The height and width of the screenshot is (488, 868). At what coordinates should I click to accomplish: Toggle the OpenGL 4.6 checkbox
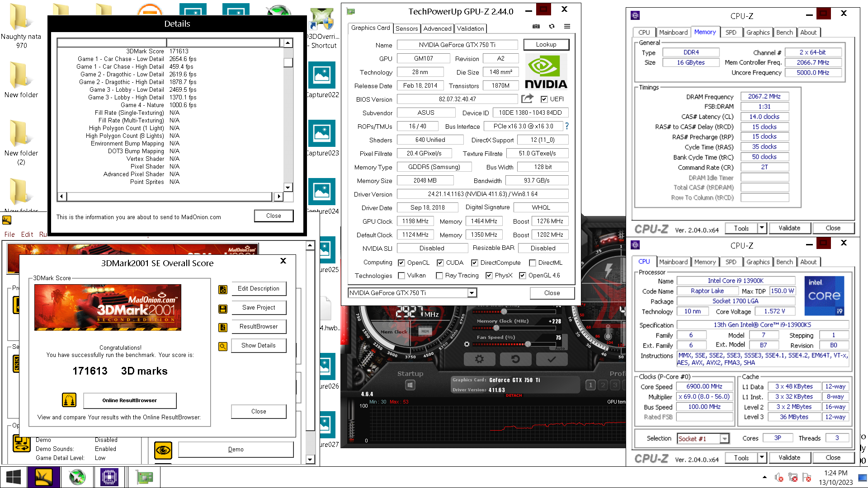[523, 276]
